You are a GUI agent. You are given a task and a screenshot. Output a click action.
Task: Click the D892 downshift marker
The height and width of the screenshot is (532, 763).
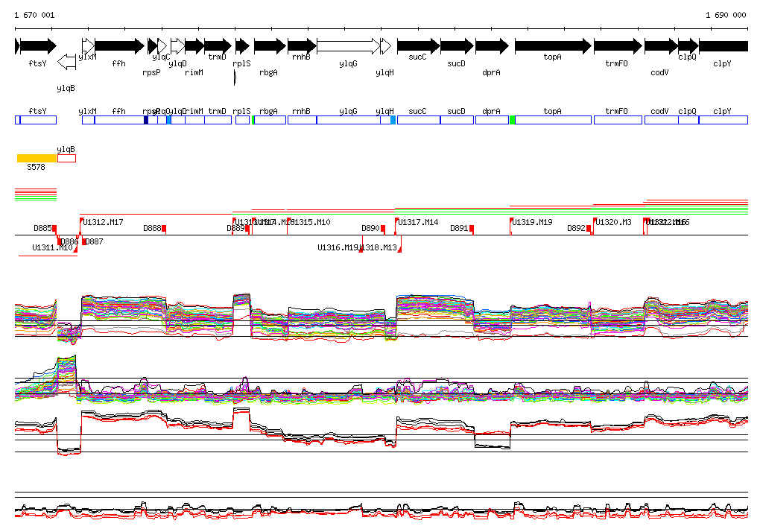pos(589,228)
